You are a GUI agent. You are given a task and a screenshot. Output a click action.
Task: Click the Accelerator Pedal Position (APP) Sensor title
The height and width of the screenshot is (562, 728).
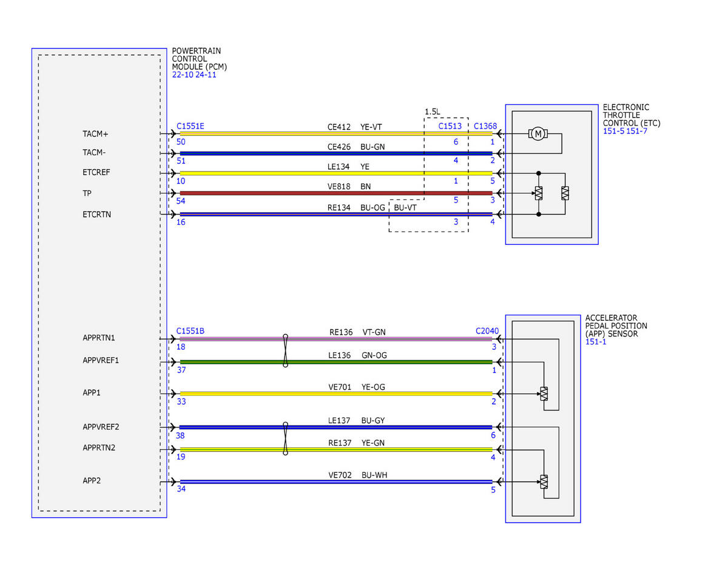click(x=616, y=326)
